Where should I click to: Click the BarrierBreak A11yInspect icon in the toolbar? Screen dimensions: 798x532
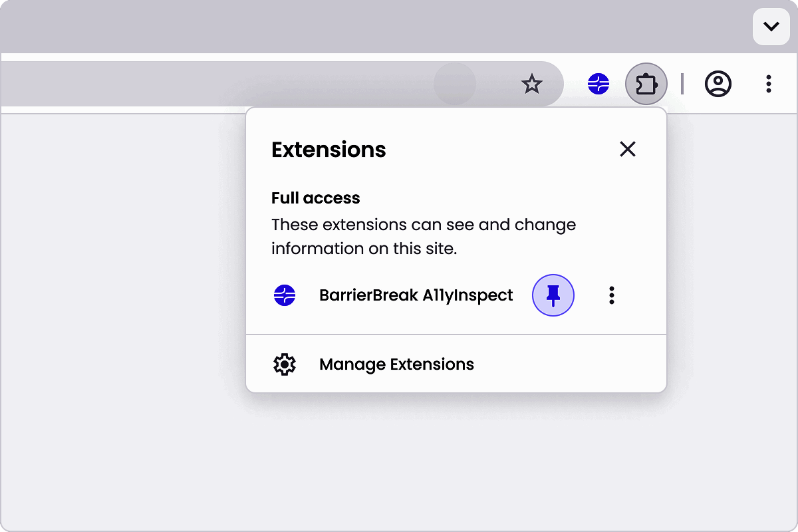click(x=598, y=84)
